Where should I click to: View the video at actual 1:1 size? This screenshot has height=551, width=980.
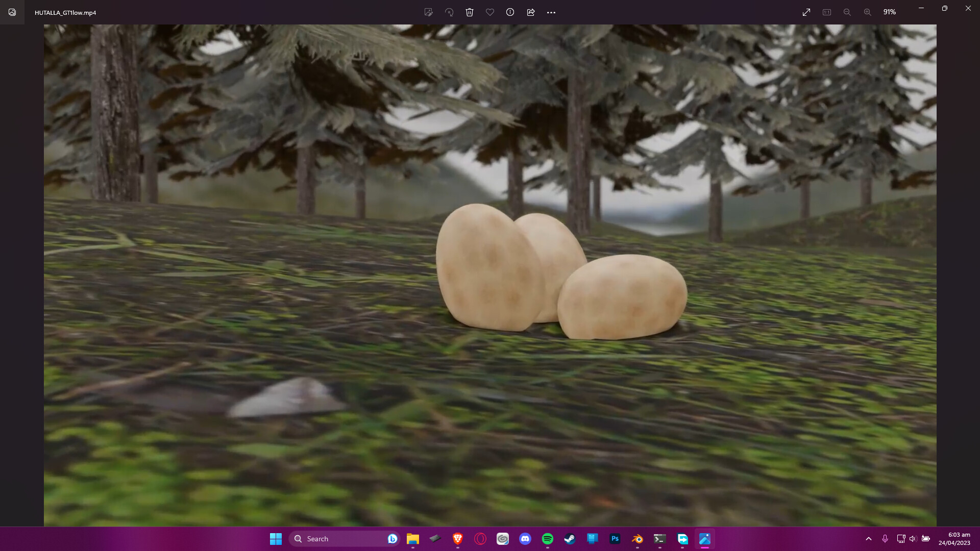[x=827, y=12]
